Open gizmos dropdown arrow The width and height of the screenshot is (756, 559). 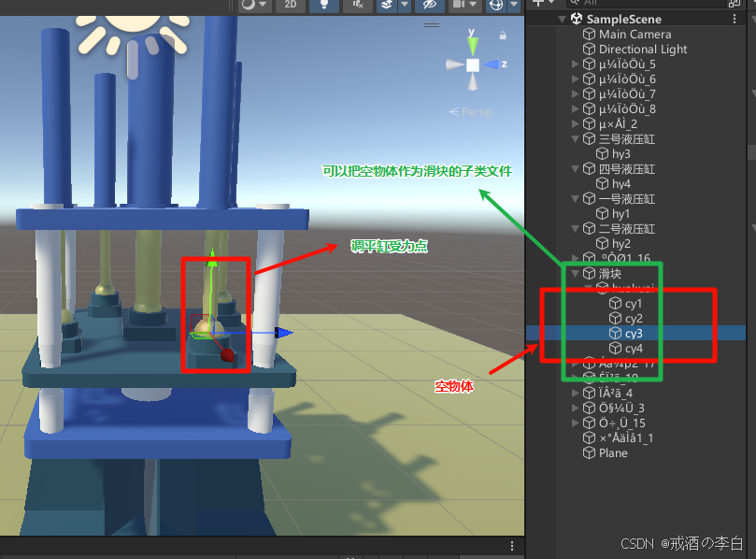(514, 5)
